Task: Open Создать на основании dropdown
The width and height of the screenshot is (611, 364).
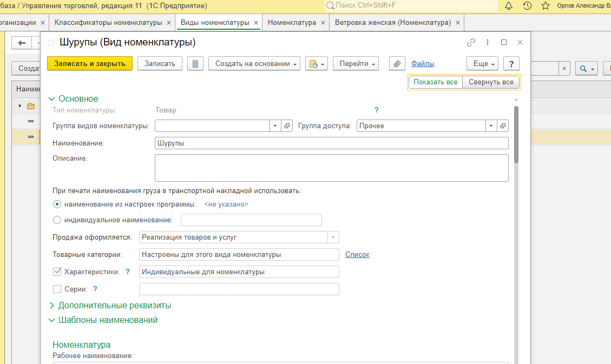Action: (254, 63)
